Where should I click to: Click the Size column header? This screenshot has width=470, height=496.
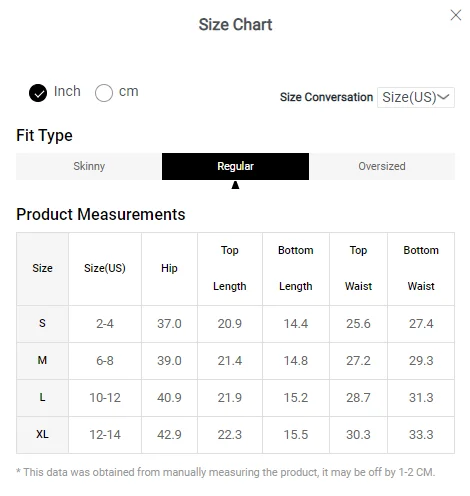click(42, 269)
